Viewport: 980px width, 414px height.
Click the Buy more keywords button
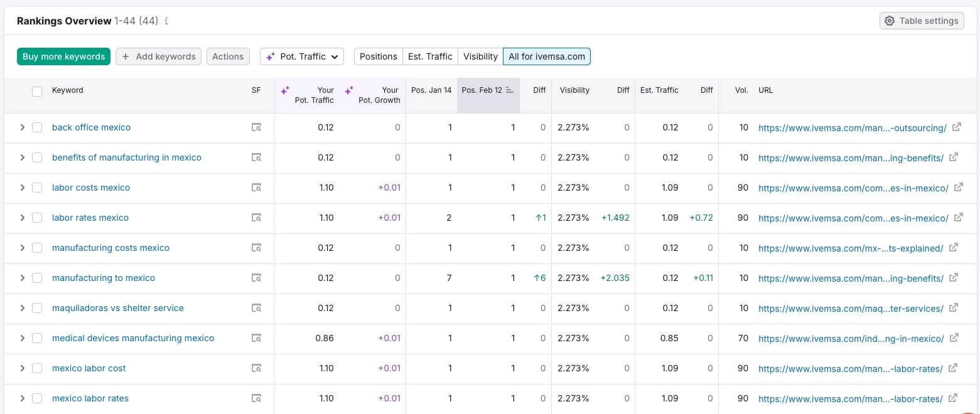63,56
